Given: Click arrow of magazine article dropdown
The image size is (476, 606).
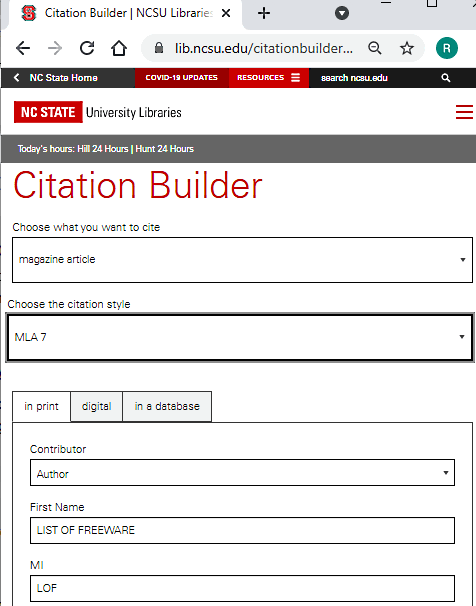Looking at the screenshot, I should [x=462, y=260].
